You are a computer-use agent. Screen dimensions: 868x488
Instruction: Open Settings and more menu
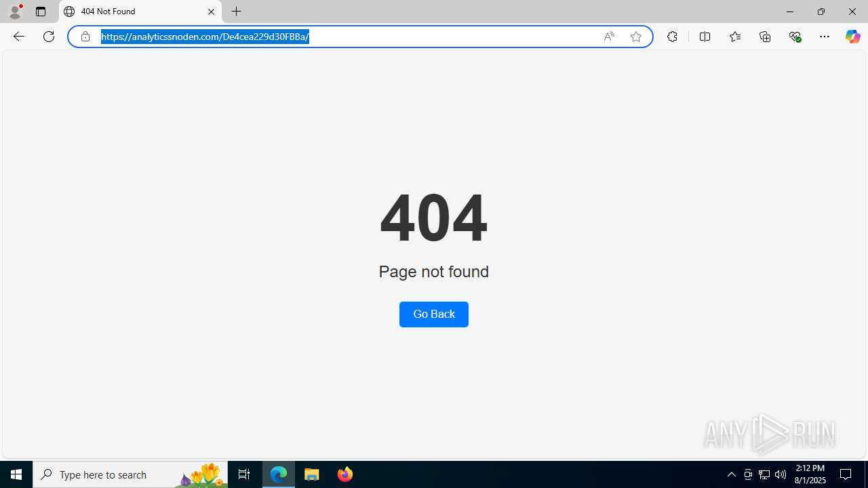pyautogui.click(x=825, y=37)
